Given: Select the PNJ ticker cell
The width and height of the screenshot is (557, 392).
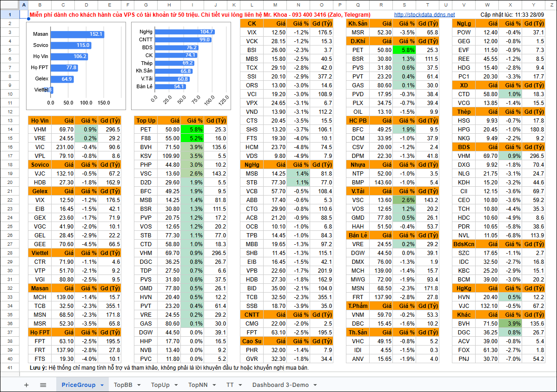Looking at the screenshot, I should (x=464, y=359).
